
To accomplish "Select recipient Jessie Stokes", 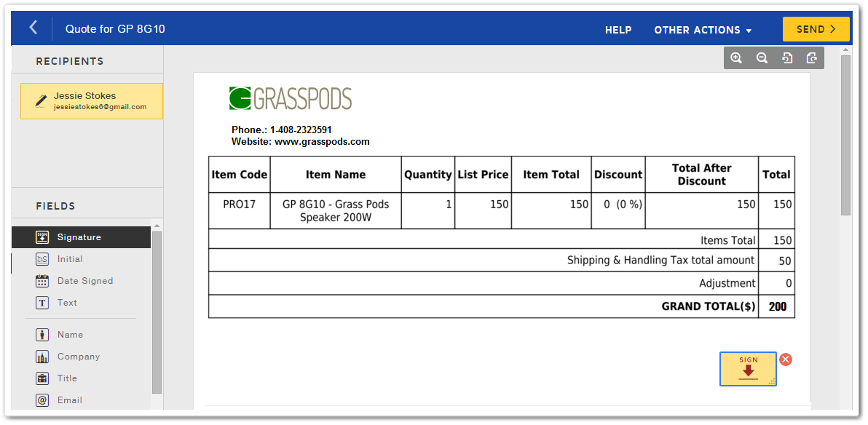I will pyautogui.click(x=92, y=100).
